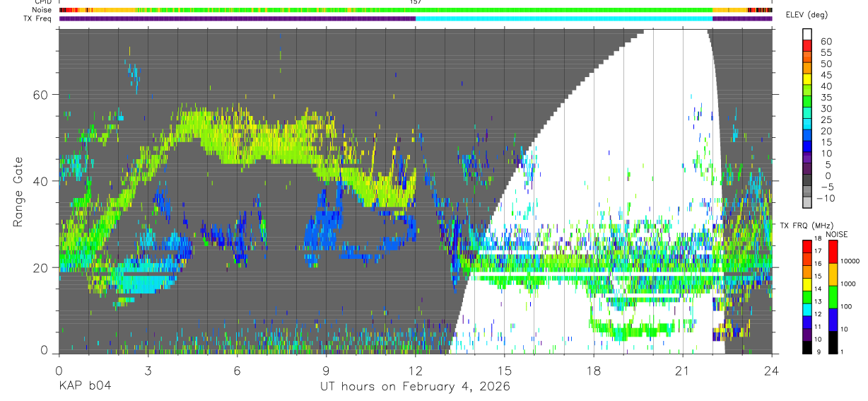Click the '35' label on ELEV scale
The height and width of the screenshot is (401, 868).
(826, 97)
